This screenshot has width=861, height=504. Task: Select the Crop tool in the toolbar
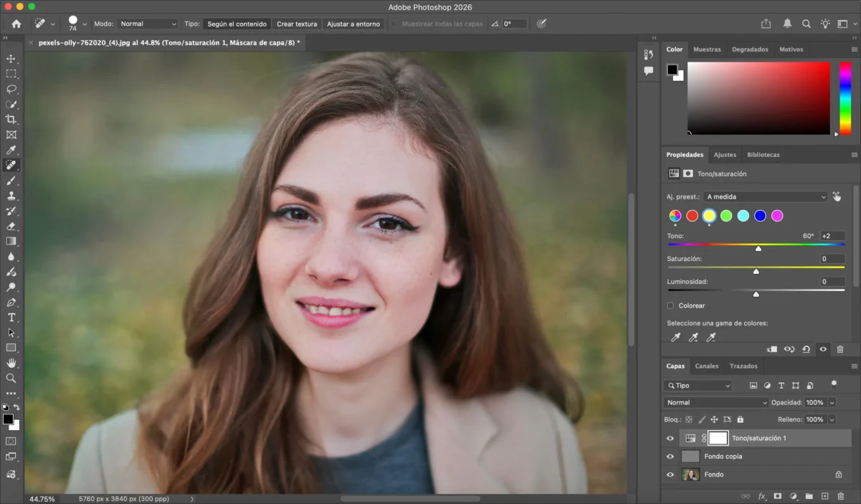tap(11, 119)
